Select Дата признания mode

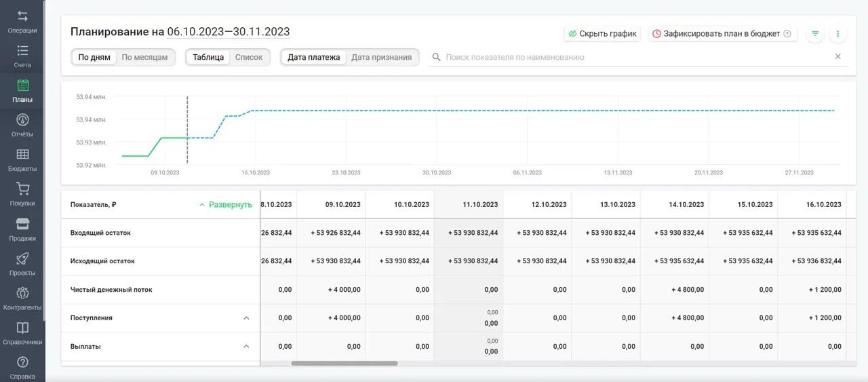(381, 57)
